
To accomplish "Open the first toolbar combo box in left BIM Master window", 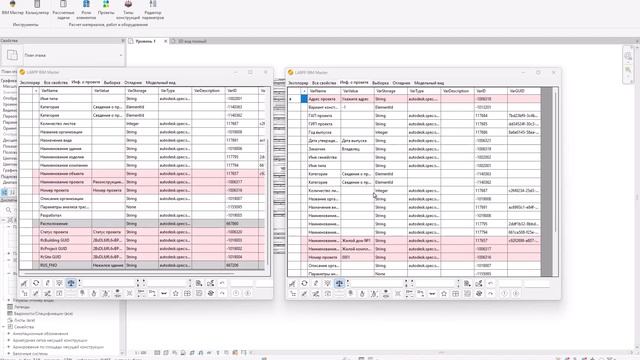I will pyautogui.click(x=110, y=283).
